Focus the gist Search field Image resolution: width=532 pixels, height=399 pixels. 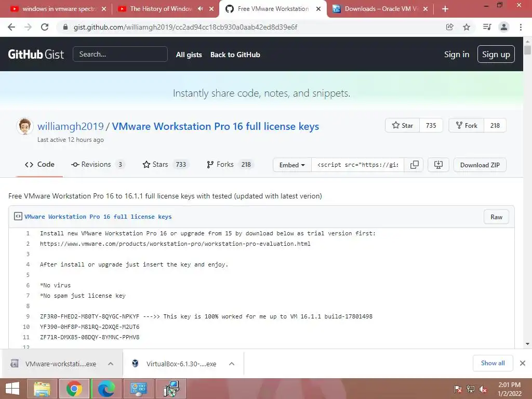tap(120, 54)
